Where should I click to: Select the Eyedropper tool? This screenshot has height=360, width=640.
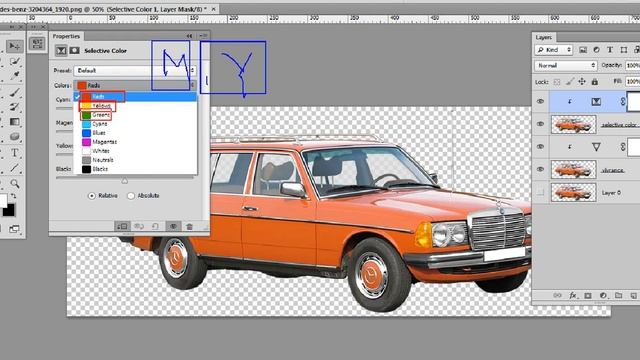tap(15, 75)
